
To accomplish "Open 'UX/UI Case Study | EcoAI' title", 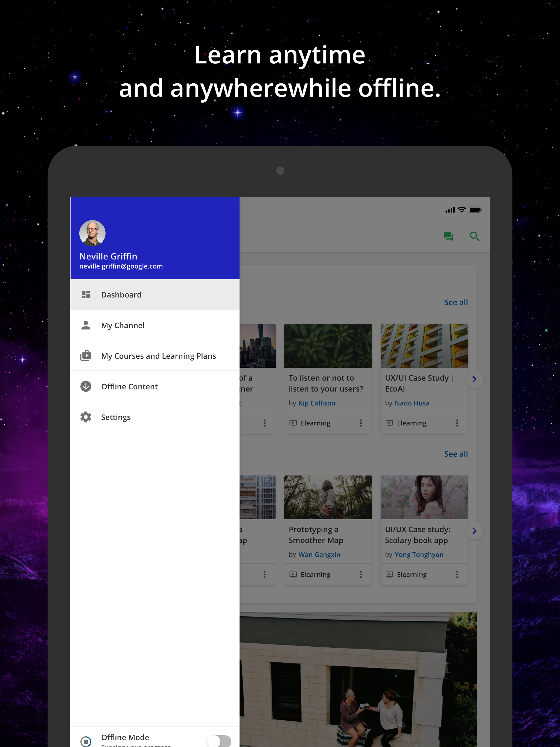I will tap(419, 383).
